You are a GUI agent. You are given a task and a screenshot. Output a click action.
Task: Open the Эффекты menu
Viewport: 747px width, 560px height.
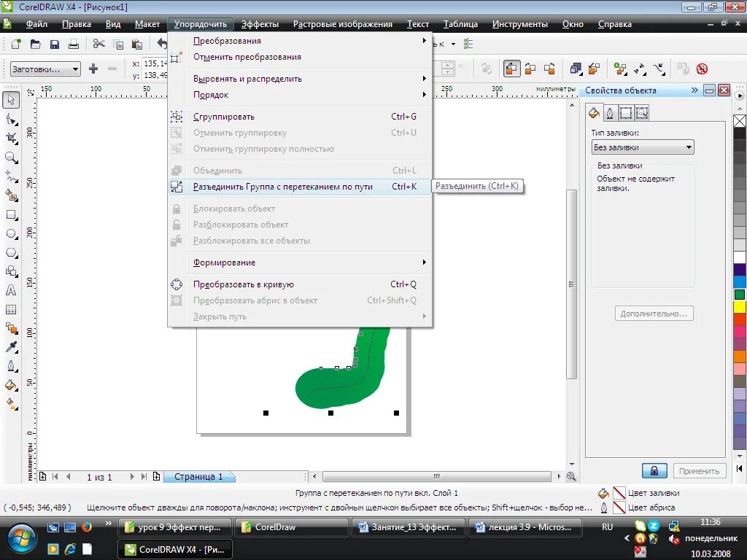click(260, 24)
